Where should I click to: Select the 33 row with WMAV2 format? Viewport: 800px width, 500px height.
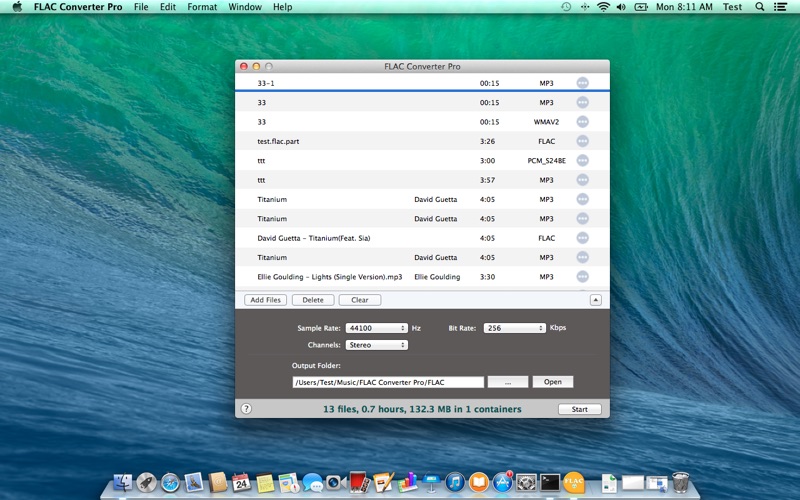point(422,121)
